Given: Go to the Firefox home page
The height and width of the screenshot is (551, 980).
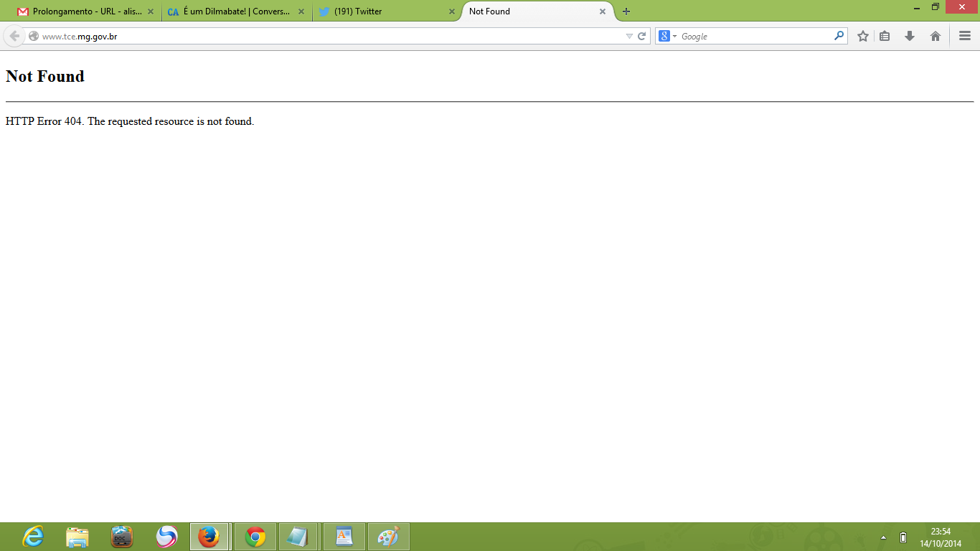Looking at the screenshot, I should (935, 36).
